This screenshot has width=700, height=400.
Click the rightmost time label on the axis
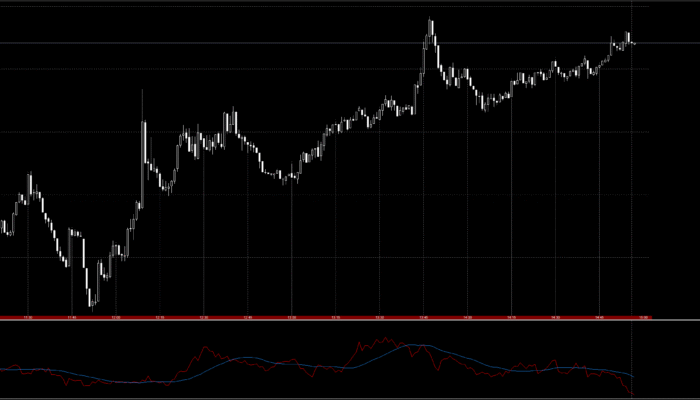642,318
